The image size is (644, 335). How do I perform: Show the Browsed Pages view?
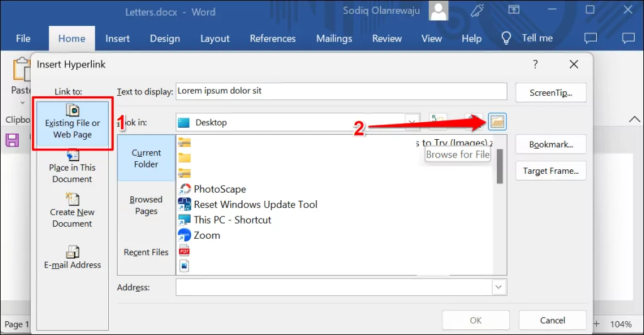[146, 205]
